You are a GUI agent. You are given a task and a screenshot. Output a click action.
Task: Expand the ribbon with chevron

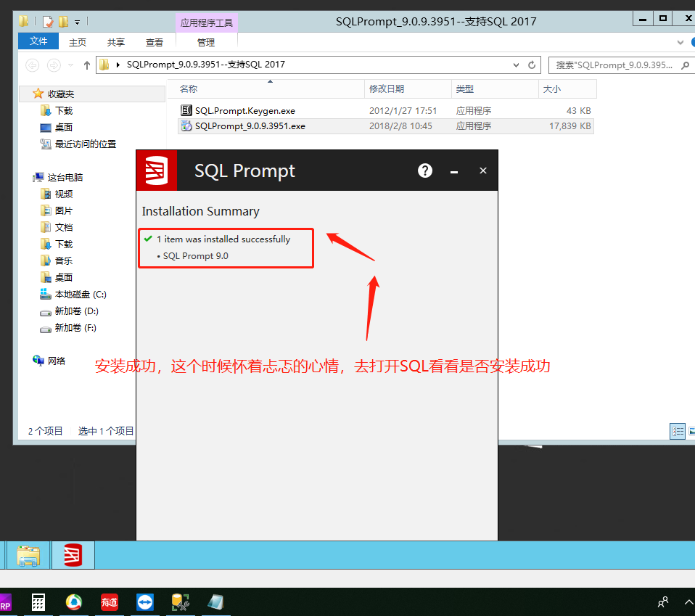click(680, 42)
